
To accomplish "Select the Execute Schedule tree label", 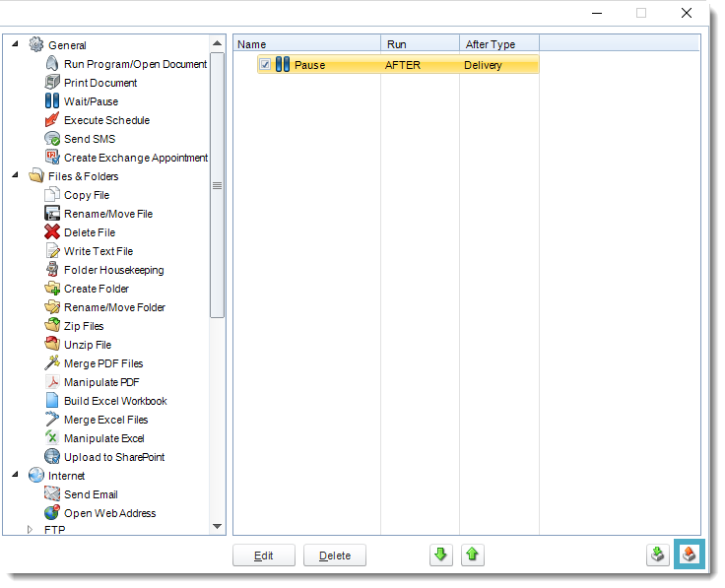I will tap(106, 120).
